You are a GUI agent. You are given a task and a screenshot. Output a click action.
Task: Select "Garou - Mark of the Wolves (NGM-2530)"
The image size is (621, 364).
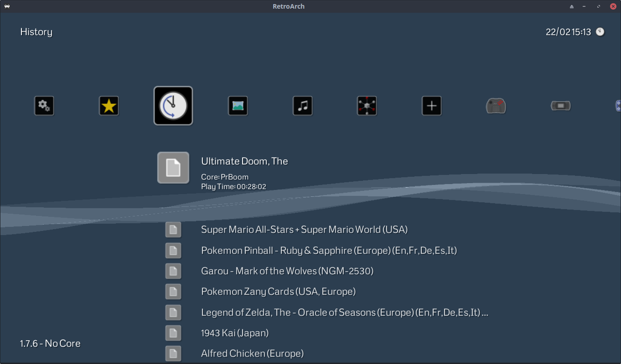pyautogui.click(x=287, y=271)
